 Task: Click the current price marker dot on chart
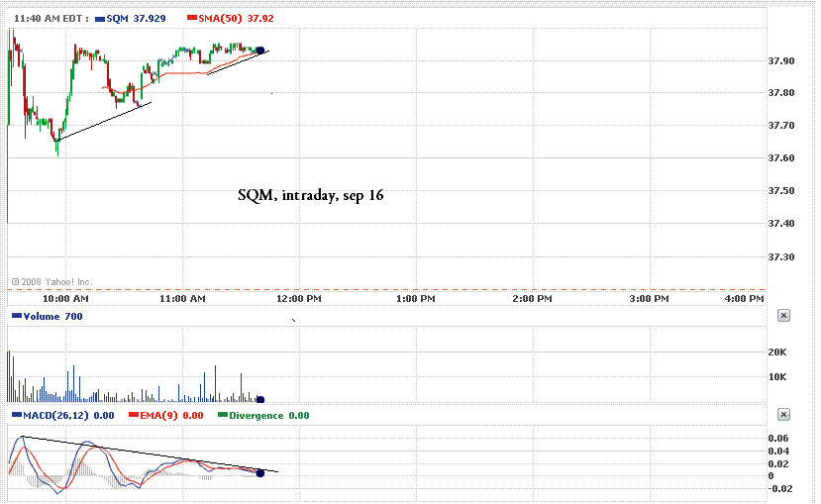tap(260, 50)
